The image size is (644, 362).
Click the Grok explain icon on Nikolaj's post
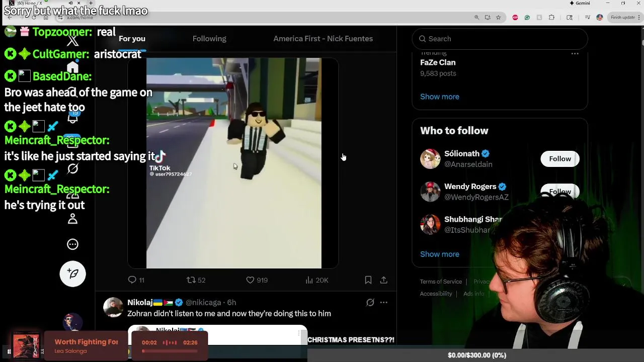pos(370,302)
